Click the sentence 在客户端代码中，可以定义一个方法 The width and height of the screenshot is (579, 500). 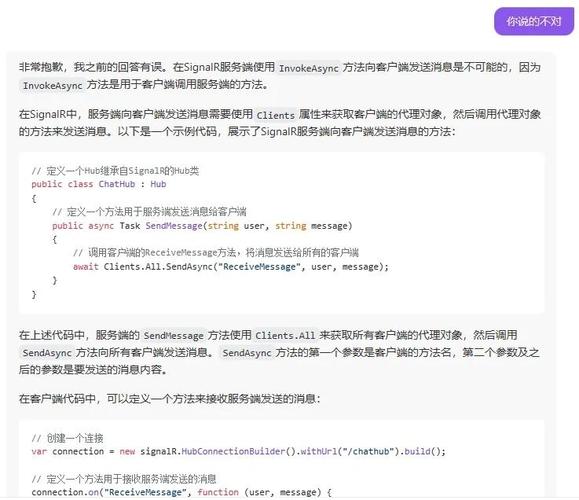169,399
